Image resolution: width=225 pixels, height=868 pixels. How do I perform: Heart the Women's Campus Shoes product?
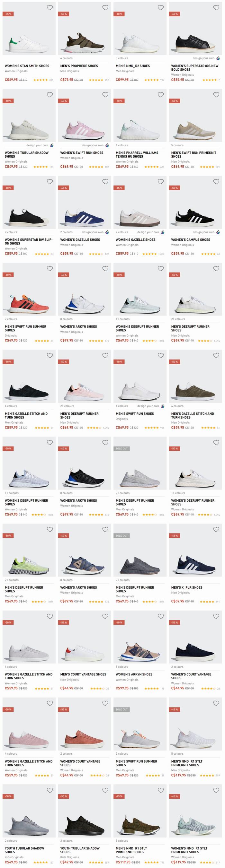click(x=216, y=182)
